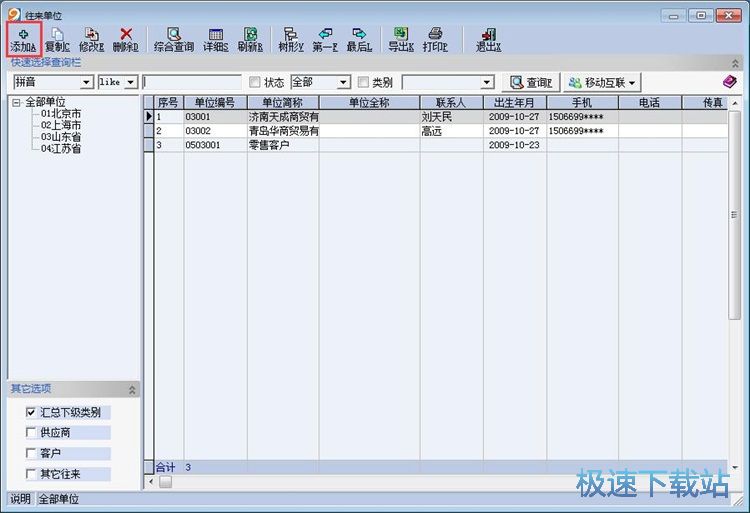
Task: Click the 手机 column header
Action: 582,102
